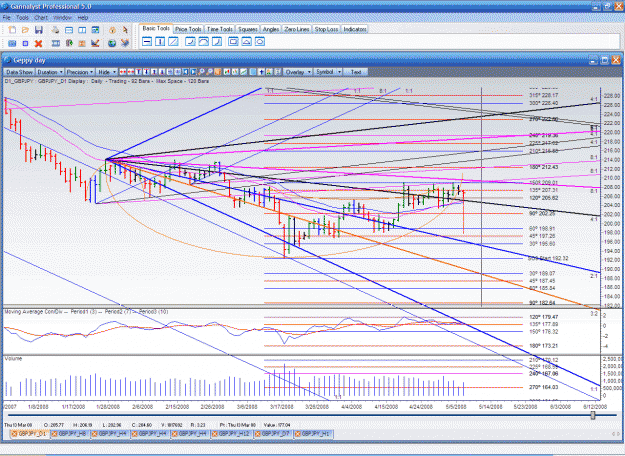
Task: Click the time scroll slider handle
Action: pyautogui.click(x=593, y=415)
